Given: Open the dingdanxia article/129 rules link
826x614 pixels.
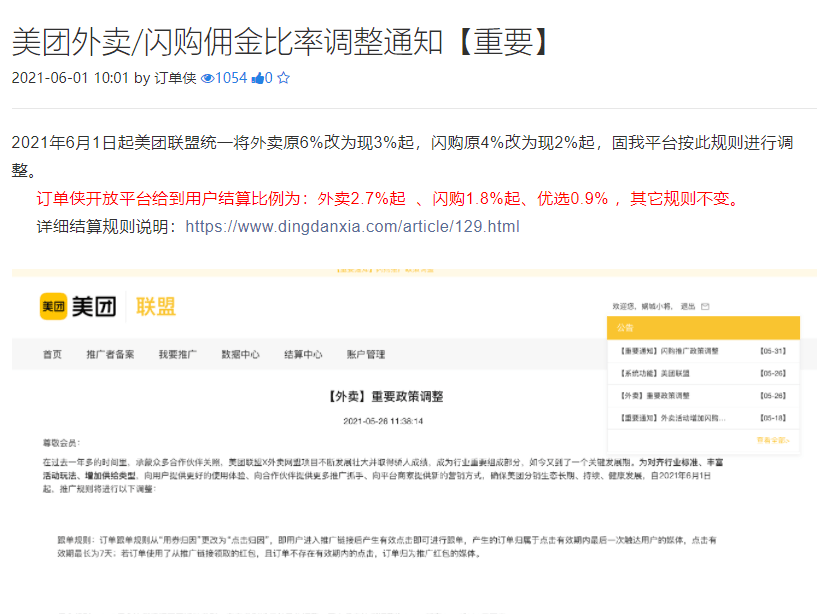Looking at the screenshot, I should coord(352,226).
